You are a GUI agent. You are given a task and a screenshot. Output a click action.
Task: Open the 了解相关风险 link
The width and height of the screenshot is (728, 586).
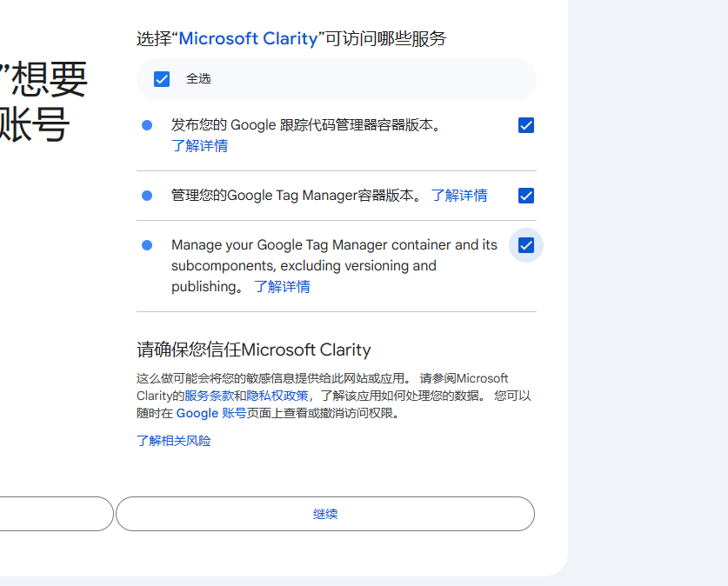pos(174,441)
